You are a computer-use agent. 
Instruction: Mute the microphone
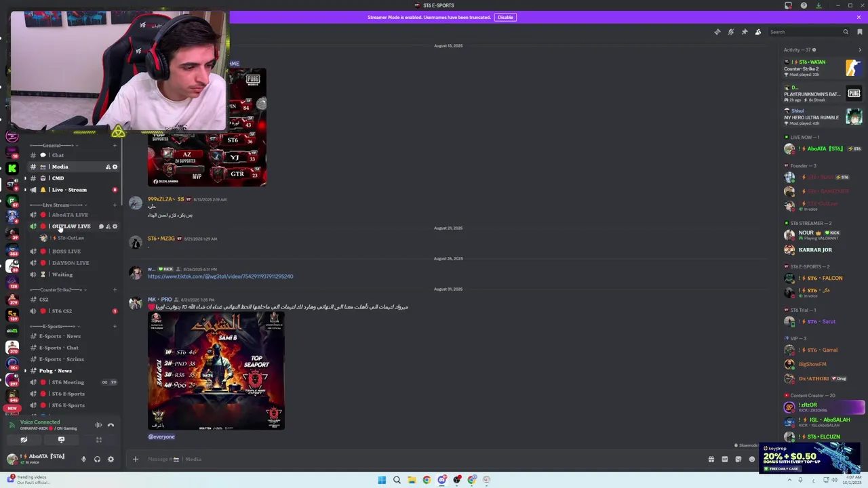(x=83, y=460)
